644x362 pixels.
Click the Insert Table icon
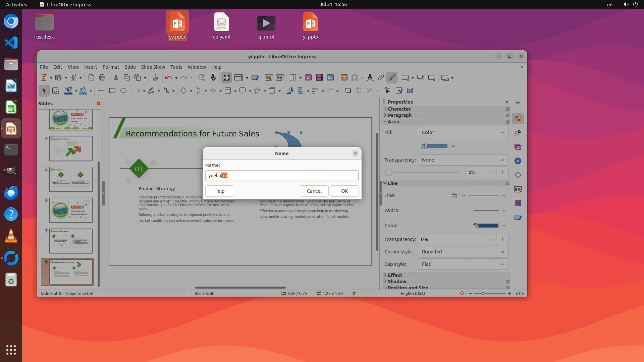[293, 78]
